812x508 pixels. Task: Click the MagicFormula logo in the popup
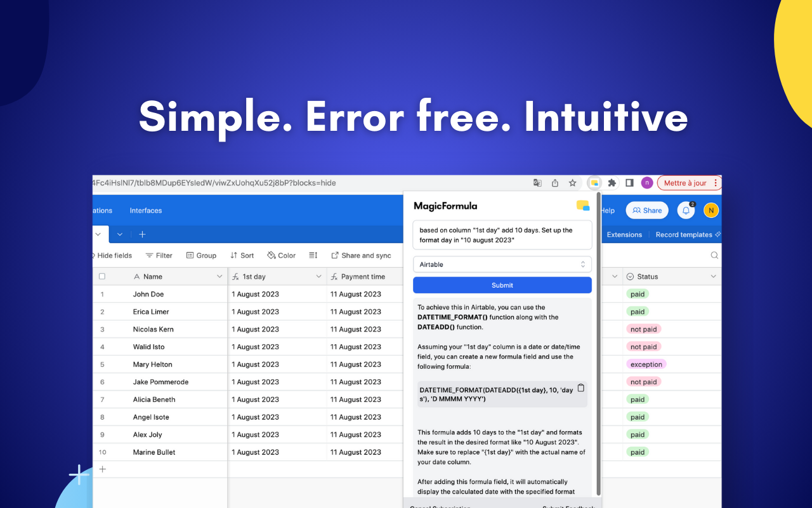pos(583,205)
